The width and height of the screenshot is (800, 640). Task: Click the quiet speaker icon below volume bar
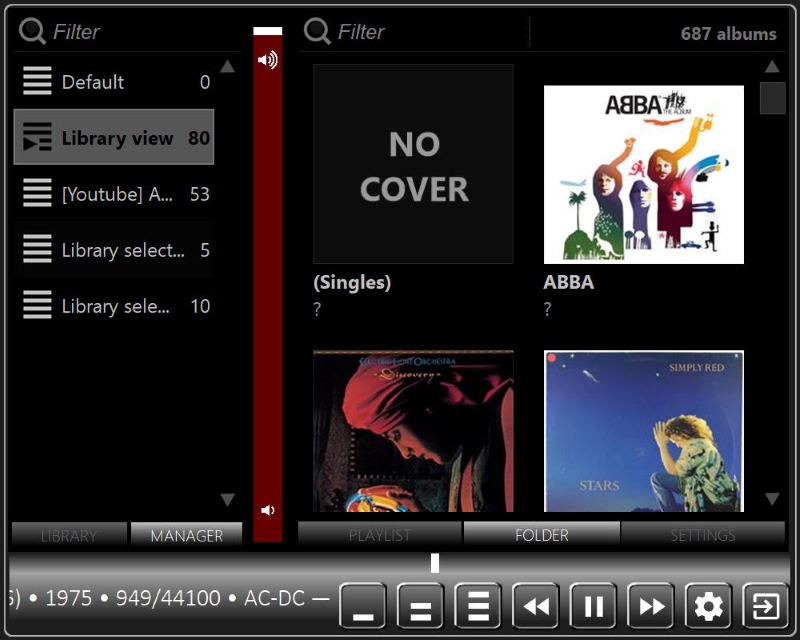[x=267, y=511]
